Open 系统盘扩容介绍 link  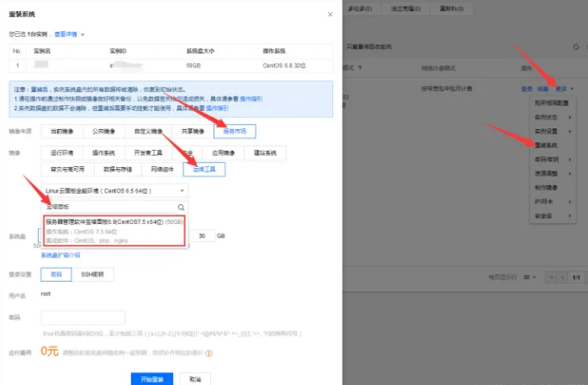(x=60, y=255)
